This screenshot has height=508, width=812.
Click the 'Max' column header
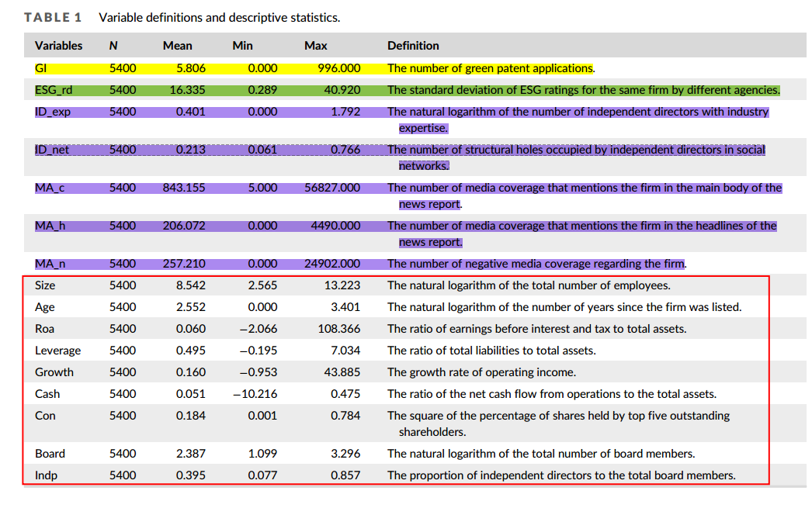tap(316, 46)
